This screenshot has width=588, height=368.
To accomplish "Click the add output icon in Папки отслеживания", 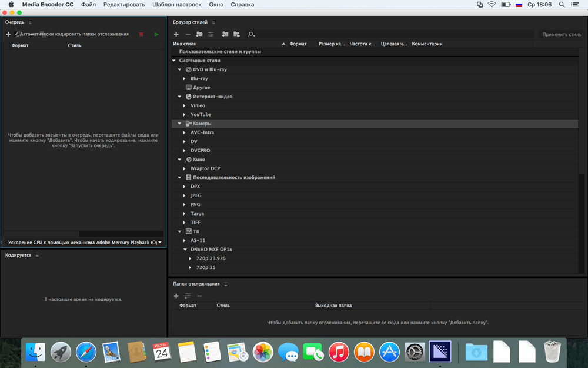I will click(x=188, y=296).
